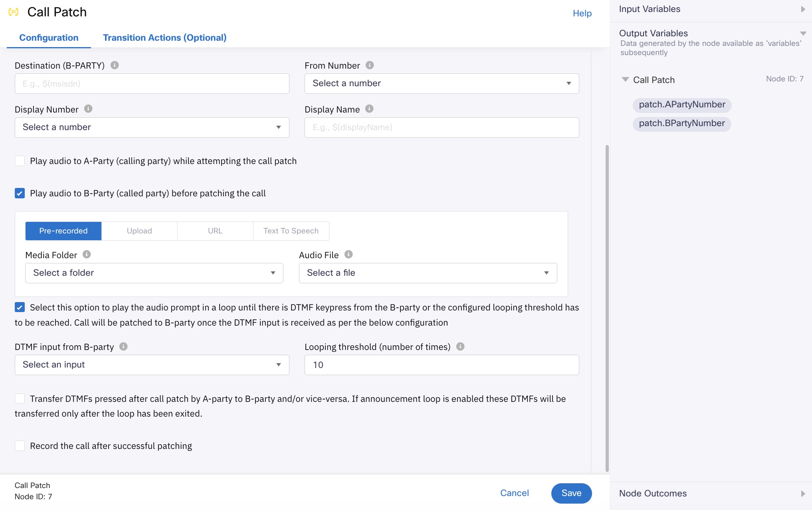Click info icon next to Audio File

click(x=349, y=254)
